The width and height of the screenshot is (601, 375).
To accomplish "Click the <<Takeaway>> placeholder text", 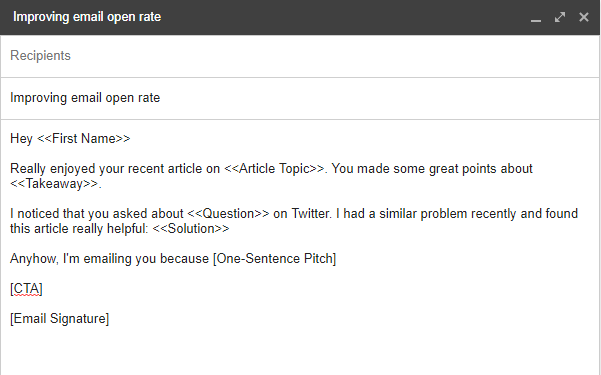I will (54, 184).
